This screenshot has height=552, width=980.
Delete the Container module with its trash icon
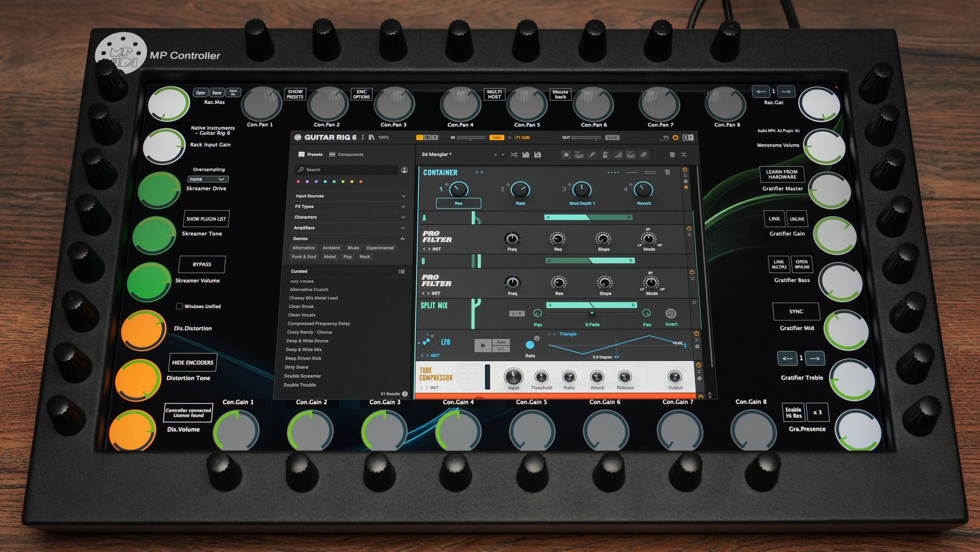(668, 173)
